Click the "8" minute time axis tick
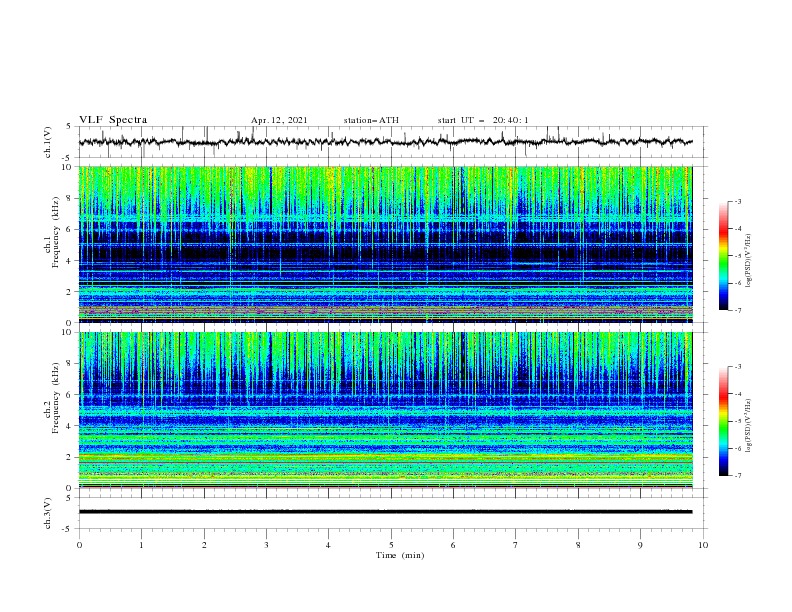The height and width of the screenshot is (612, 792). [578, 545]
